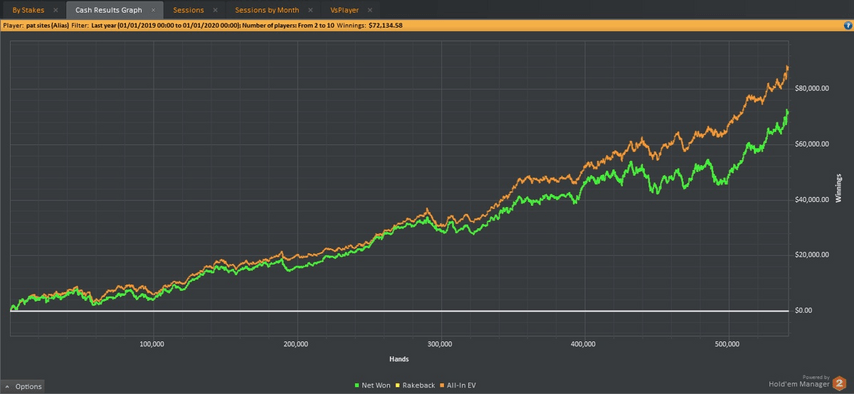Click the Winnings: $72,134.58 value
Viewport: 854px width, 394px height.
click(370, 25)
